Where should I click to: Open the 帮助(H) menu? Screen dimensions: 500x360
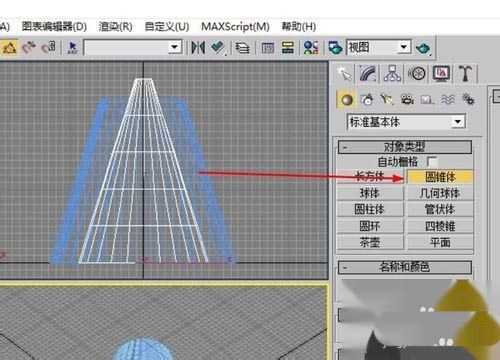pos(299,27)
